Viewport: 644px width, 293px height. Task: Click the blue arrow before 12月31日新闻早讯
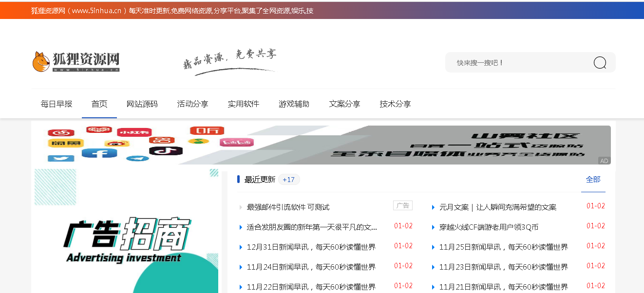tap(240, 246)
